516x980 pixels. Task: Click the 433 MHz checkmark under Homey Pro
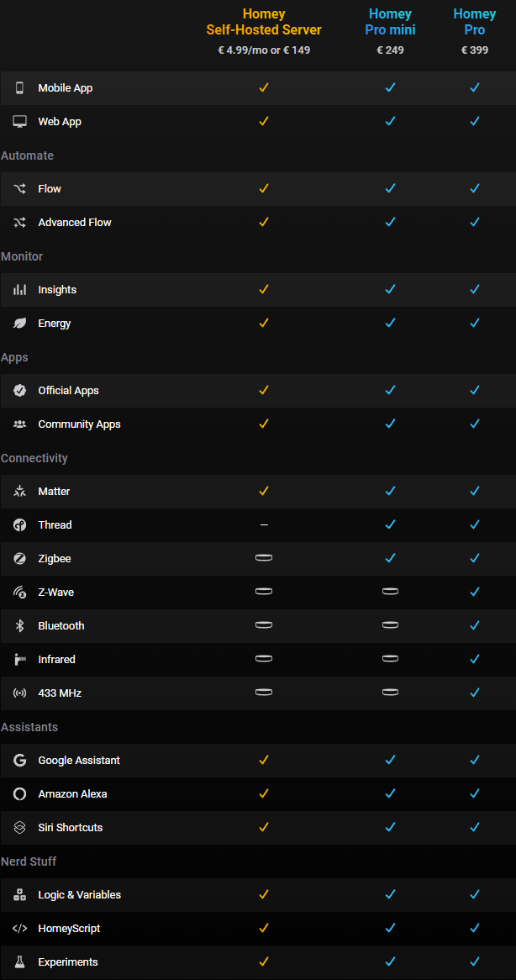click(475, 693)
